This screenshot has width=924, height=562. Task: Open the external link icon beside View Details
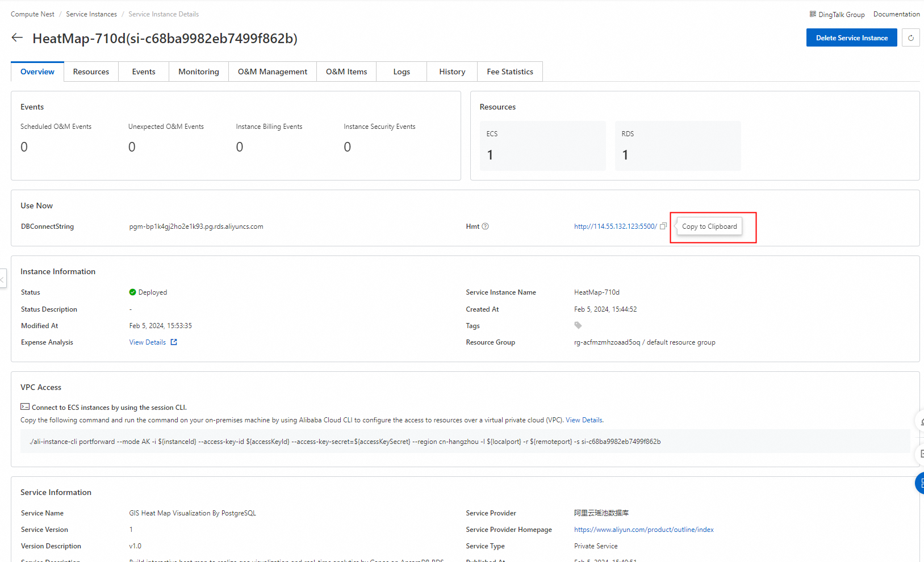pos(174,342)
